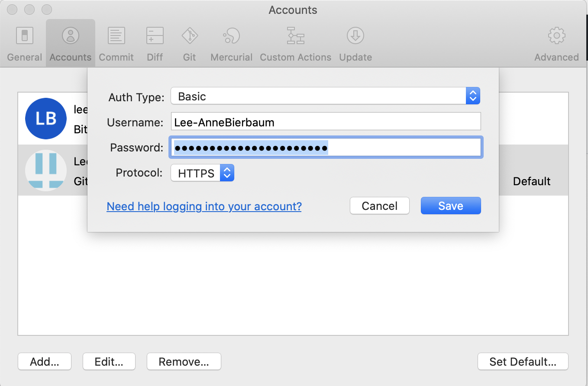This screenshot has height=386, width=588.
Task: Open the HTTPS protocol dropdown
Action: (203, 173)
